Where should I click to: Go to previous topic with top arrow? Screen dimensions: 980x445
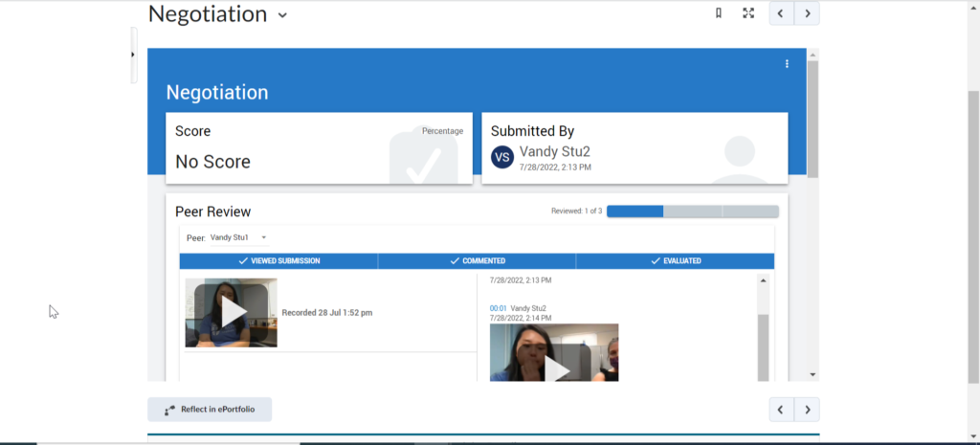[781, 13]
